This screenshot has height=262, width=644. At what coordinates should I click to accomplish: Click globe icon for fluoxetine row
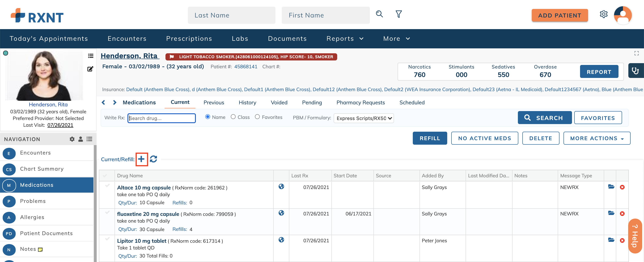coord(281,213)
